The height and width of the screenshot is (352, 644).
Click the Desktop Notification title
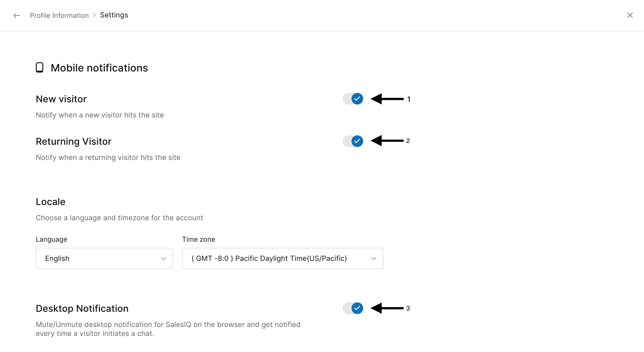[x=82, y=309]
